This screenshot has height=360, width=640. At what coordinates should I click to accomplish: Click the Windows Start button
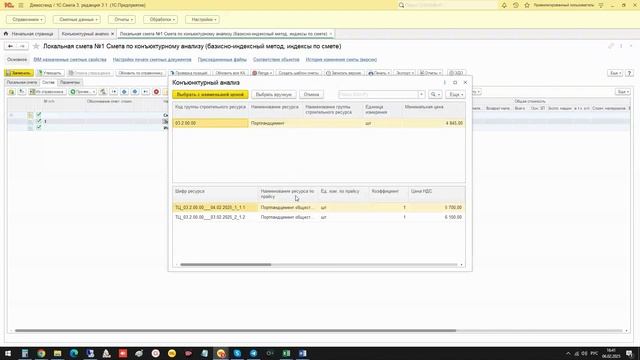pyautogui.click(x=8, y=353)
